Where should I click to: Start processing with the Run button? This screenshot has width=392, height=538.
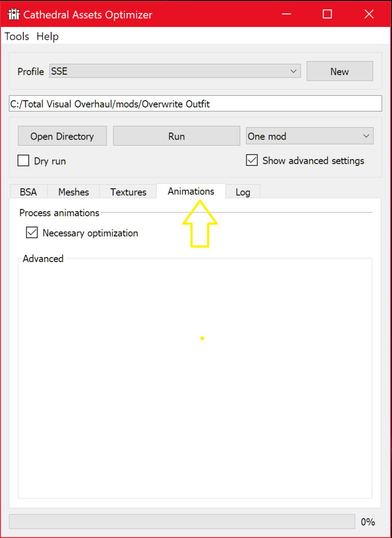pos(176,136)
